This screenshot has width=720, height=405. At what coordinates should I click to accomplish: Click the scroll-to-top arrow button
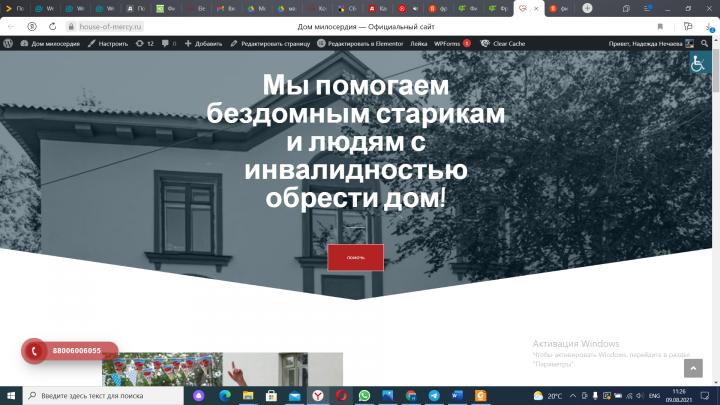pyautogui.click(x=693, y=368)
